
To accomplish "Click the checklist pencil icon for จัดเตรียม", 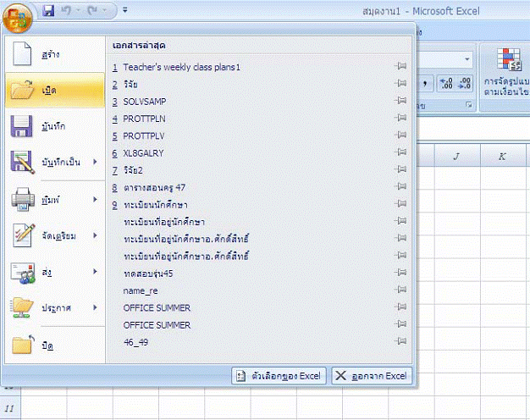I will click(24, 235).
